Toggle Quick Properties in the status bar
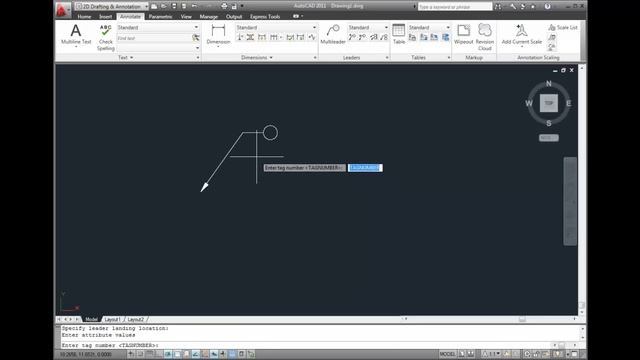Image resolution: width=640 pixels, height=360 pixels. coord(241,354)
